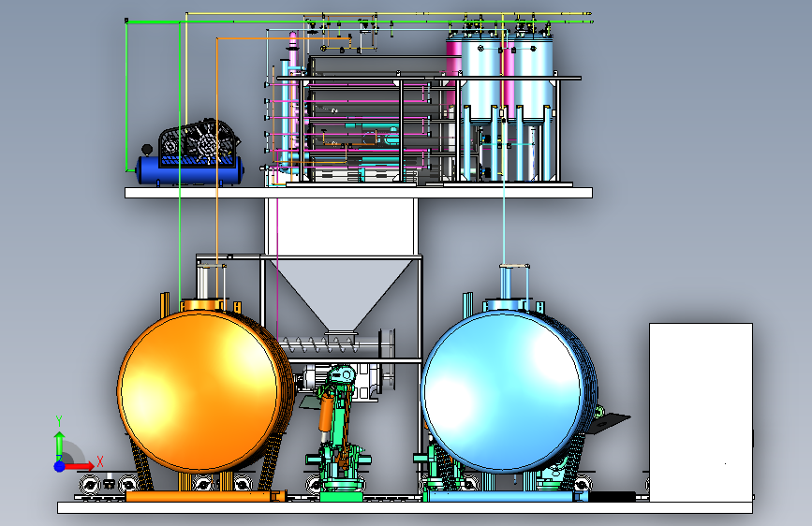Click the blue Z axis ball of triad
This screenshot has height=526, width=812.
60,466
